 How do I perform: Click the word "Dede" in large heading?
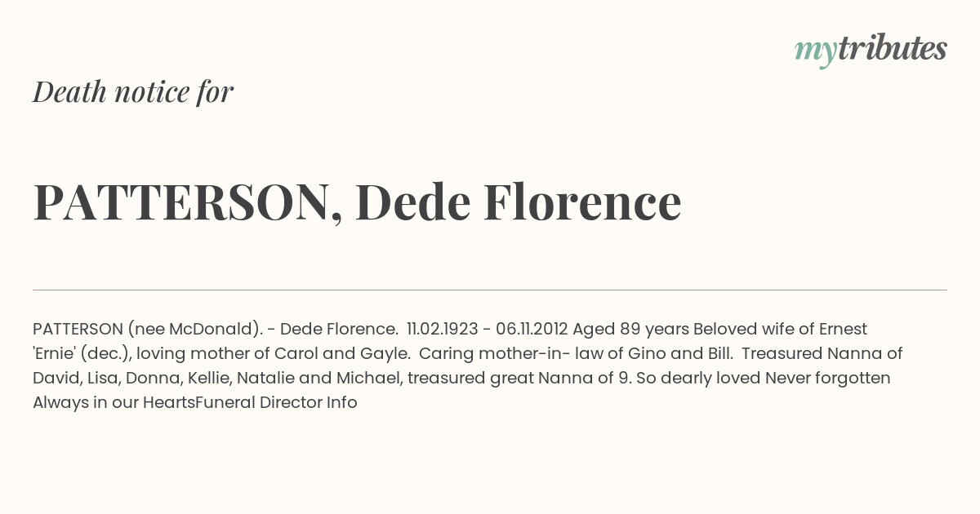(412, 202)
